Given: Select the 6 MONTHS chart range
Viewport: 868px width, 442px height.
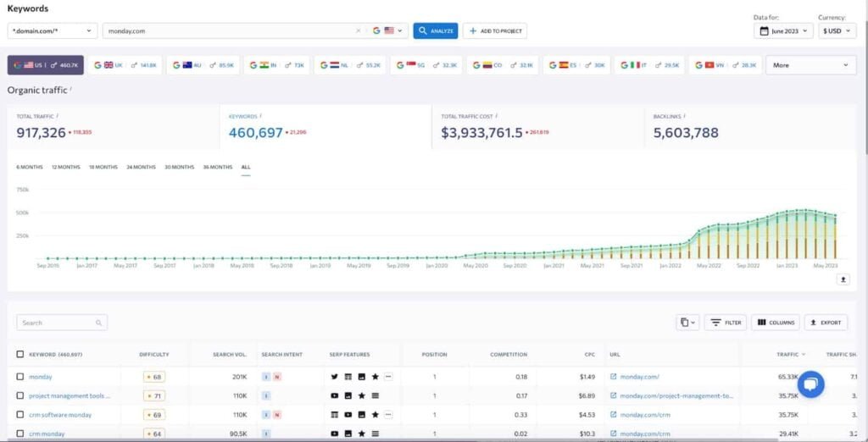Looking at the screenshot, I should coord(30,167).
